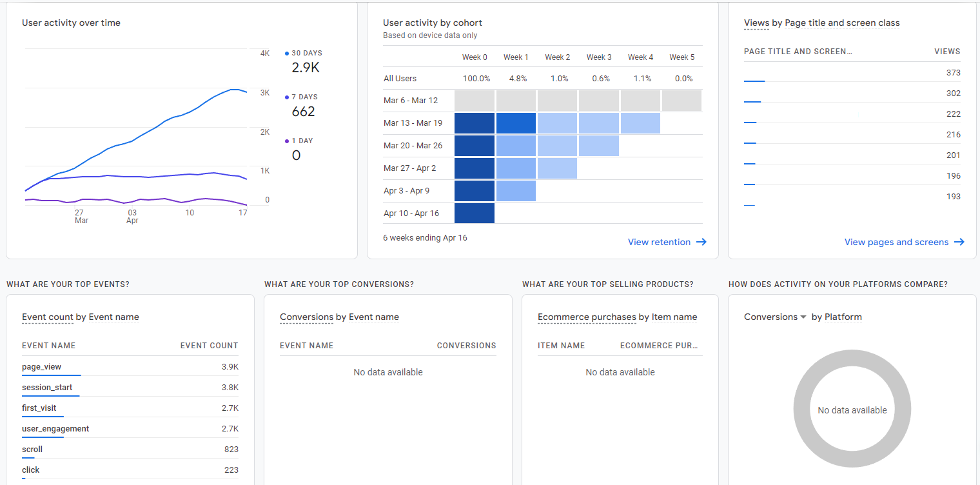Click the Week 5 column header
980x485 pixels.
click(681, 57)
